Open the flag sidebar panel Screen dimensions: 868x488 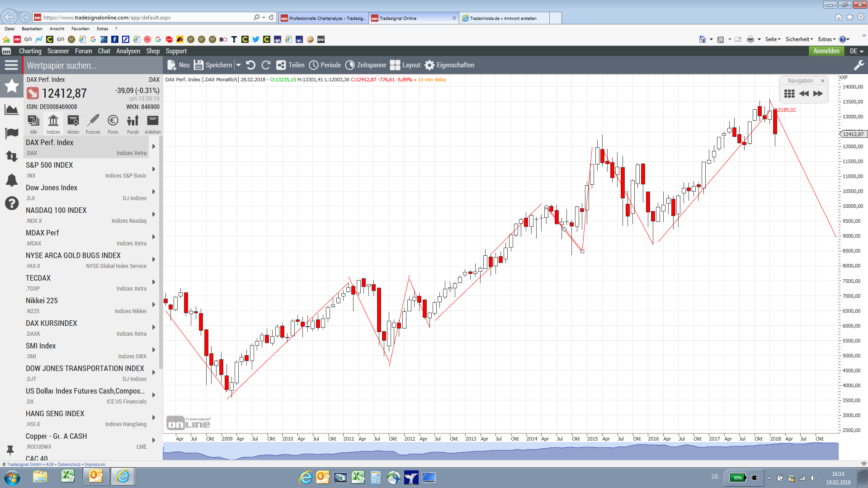click(11, 133)
